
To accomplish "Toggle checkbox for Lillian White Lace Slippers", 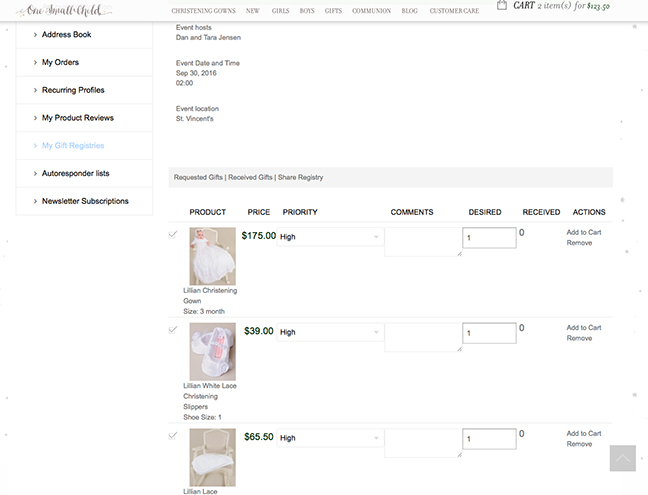I will click(173, 329).
